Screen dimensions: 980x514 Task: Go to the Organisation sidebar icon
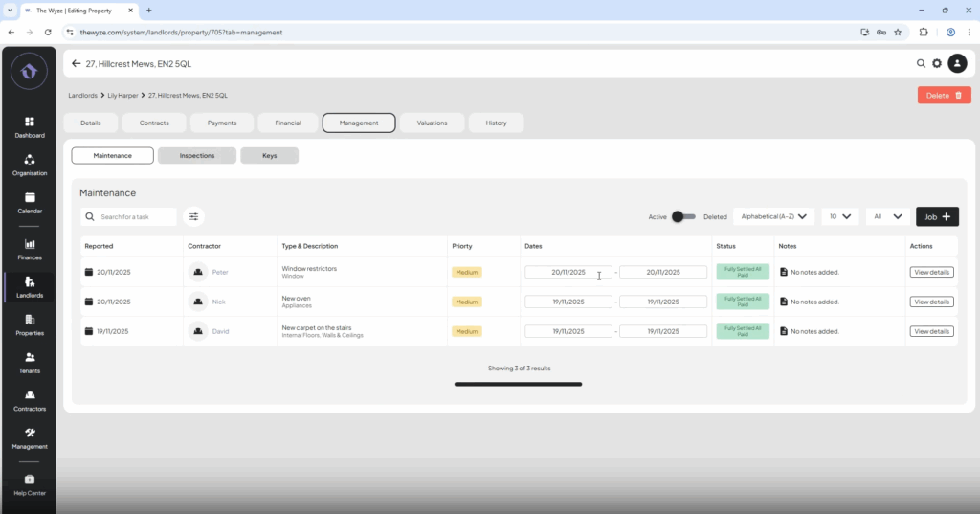(29, 164)
